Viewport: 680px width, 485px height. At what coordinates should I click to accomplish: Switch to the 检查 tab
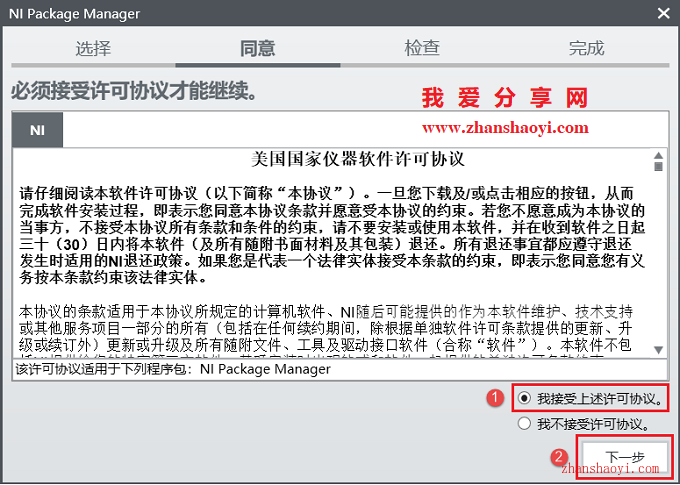coord(422,48)
